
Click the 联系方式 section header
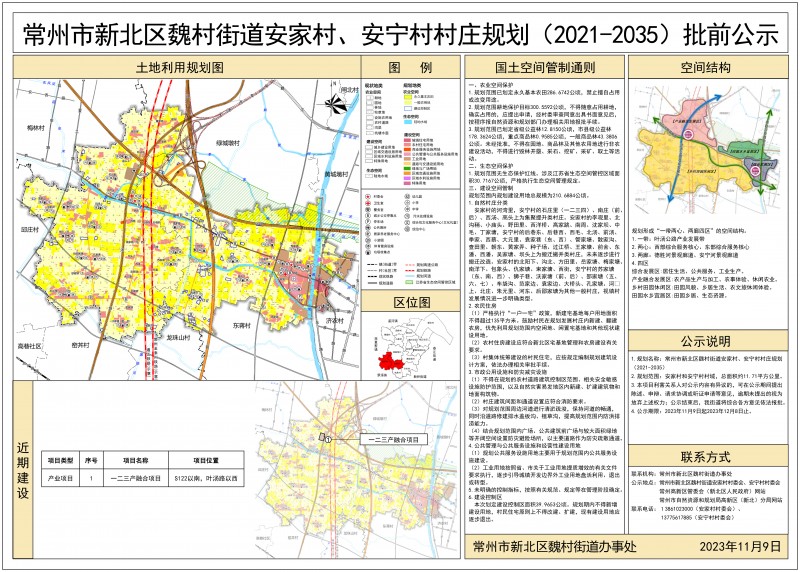pyautogui.click(x=706, y=457)
